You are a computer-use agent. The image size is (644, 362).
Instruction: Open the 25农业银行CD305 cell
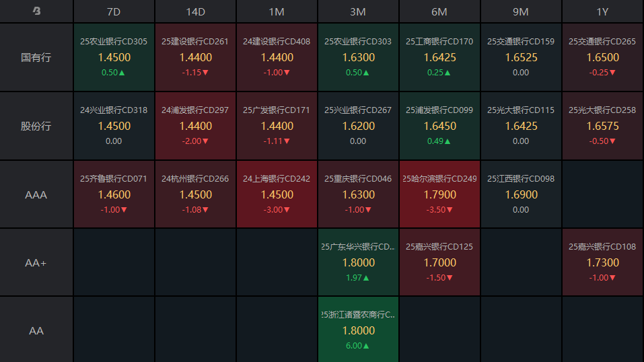click(x=114, y=57)
